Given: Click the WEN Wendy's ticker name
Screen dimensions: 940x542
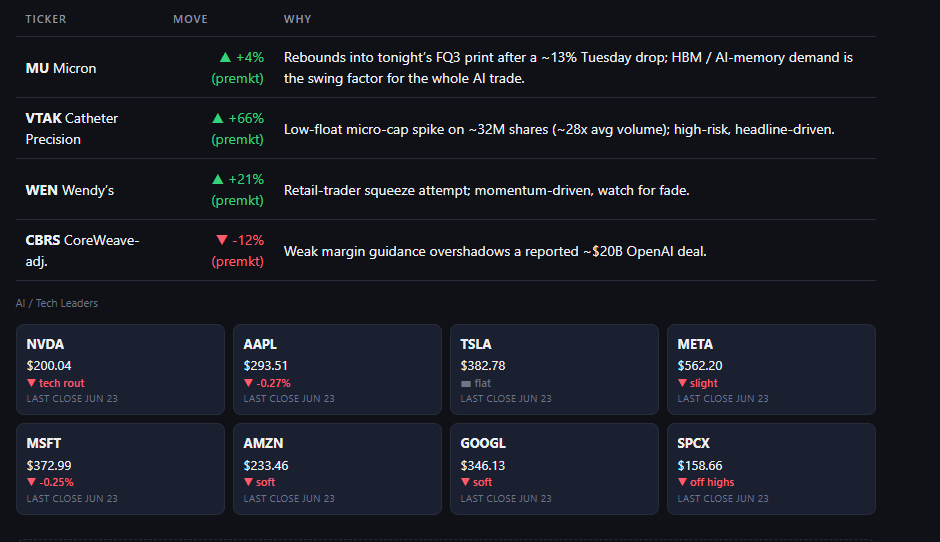Looking at the screenshot, I should click(70, 191).
